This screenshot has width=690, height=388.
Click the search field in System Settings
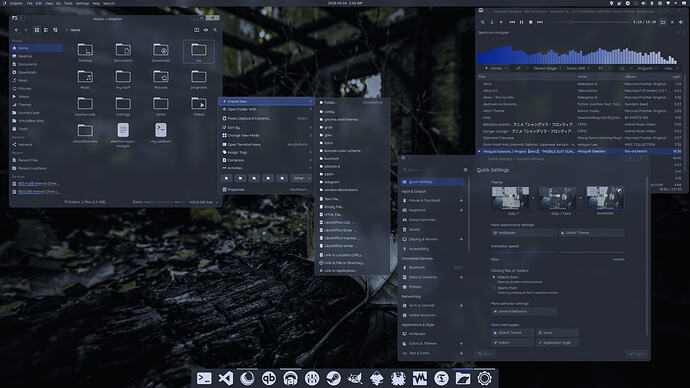tap(430, 170)
